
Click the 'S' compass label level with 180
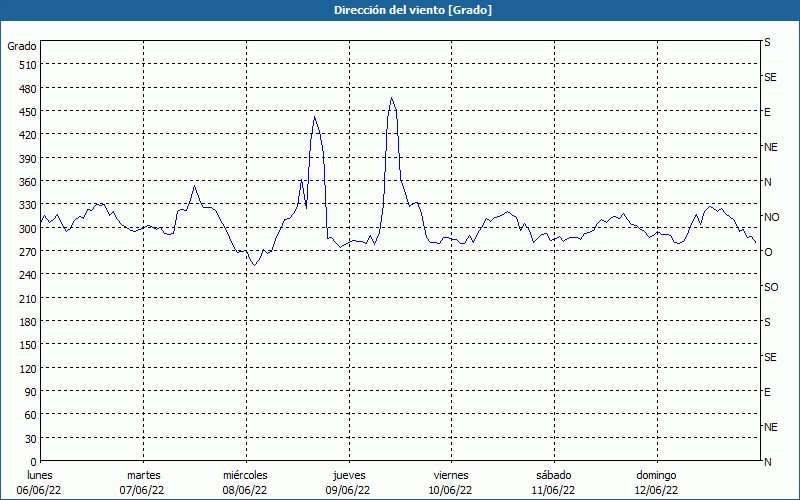[x=767, y=322]
